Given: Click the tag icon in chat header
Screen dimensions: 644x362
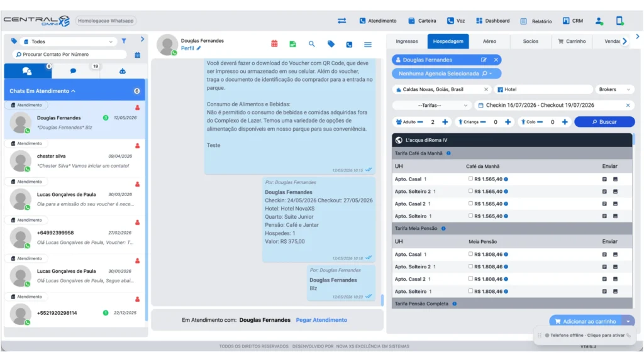Looking at the screenshot, I should (331, 44).
